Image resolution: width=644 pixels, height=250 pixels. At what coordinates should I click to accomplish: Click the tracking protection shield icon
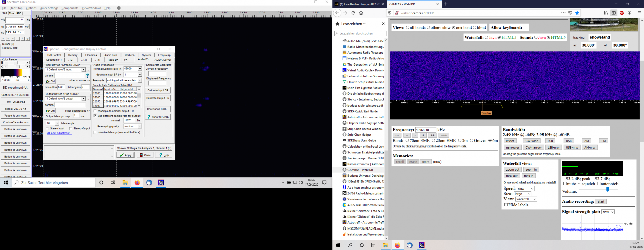[390, 13]
